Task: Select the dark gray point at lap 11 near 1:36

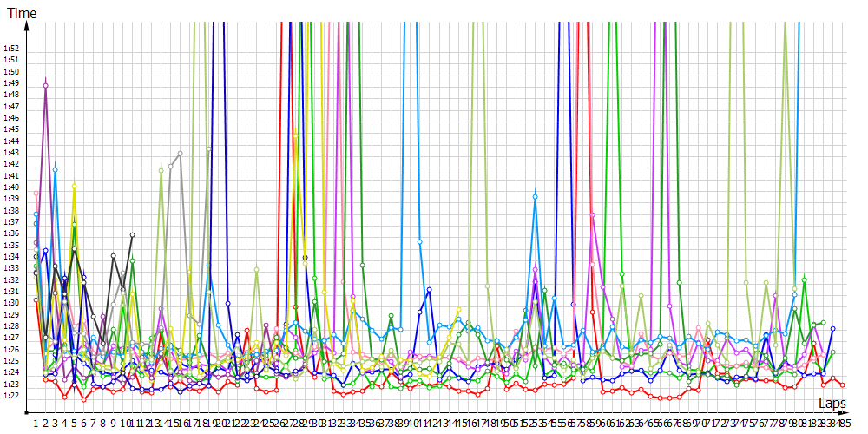Action: click(132, 234)
